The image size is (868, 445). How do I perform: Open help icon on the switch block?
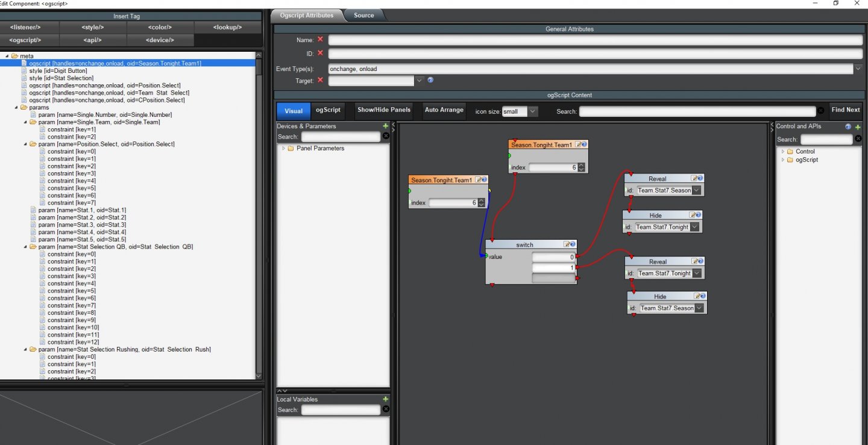pyautogui.click(x=573, y=244)
